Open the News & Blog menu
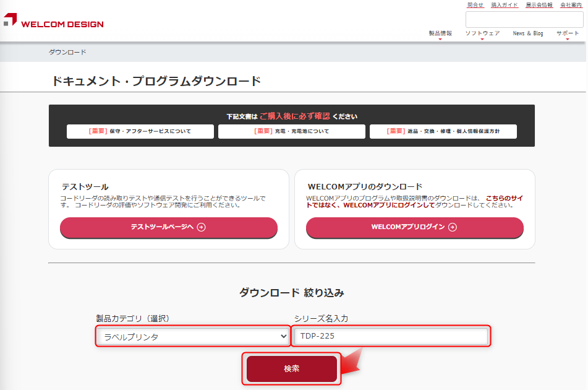Viewport: 588px width, 390px height. tap(527, 33)
